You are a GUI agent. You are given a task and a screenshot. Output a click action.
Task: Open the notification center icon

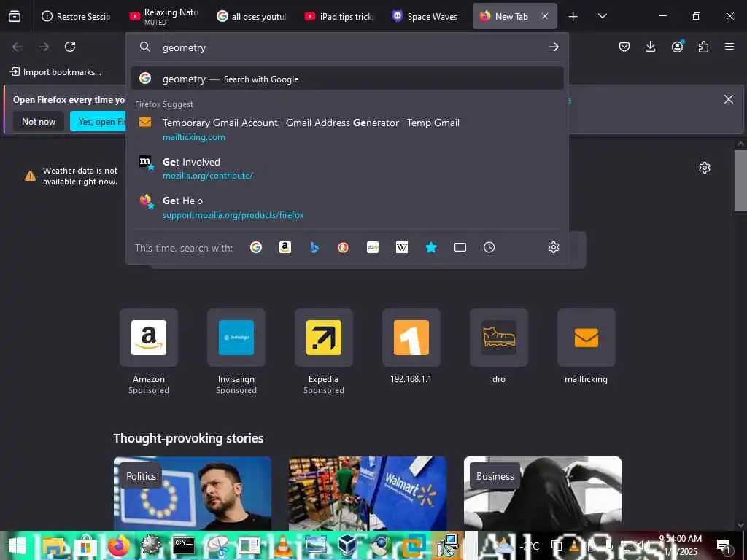pos(724,545)
